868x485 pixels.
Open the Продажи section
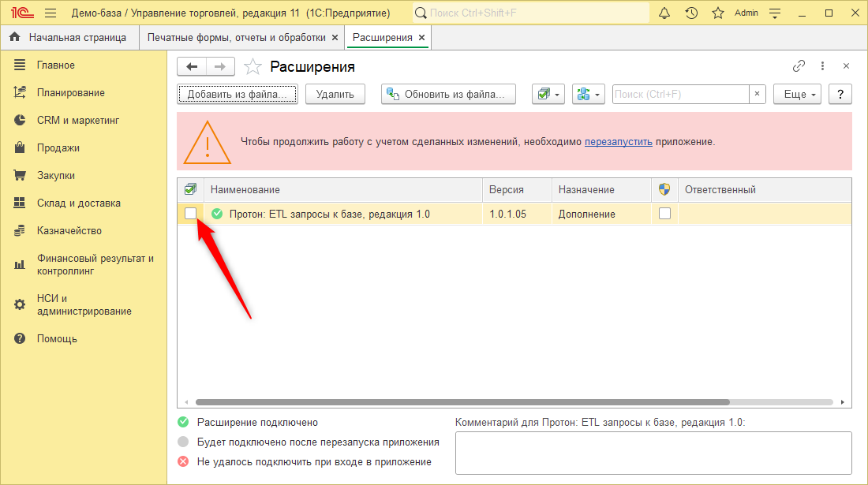(x=58, y=148)
